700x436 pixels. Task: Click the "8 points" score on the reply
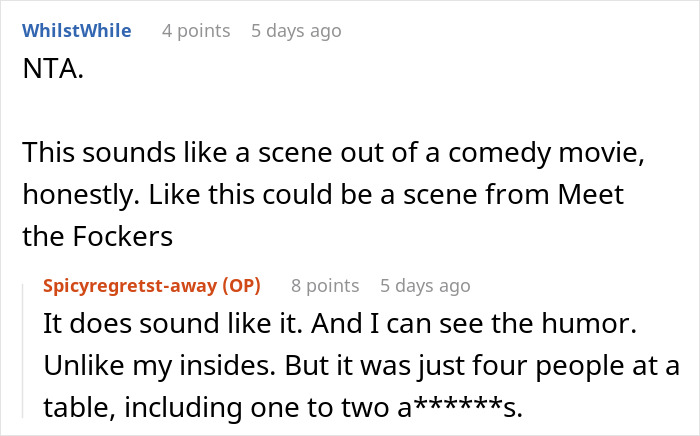[x=325, y=286]
